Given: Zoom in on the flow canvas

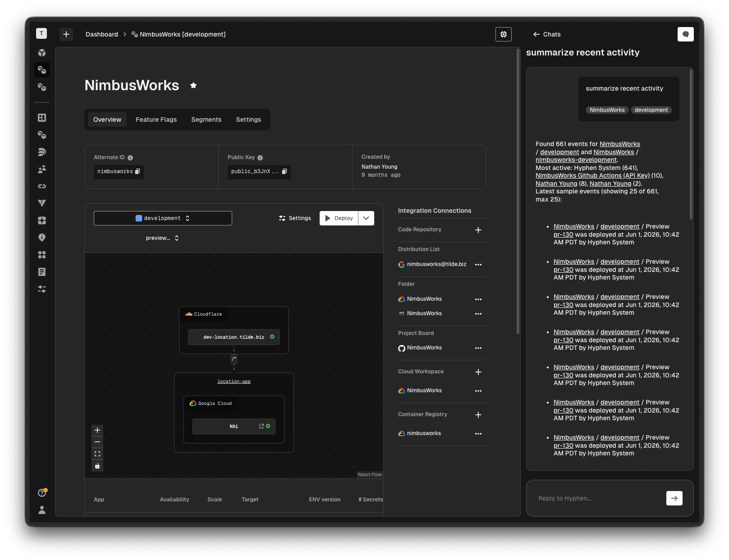Looking at the screenshot, I should click(97, 430).
